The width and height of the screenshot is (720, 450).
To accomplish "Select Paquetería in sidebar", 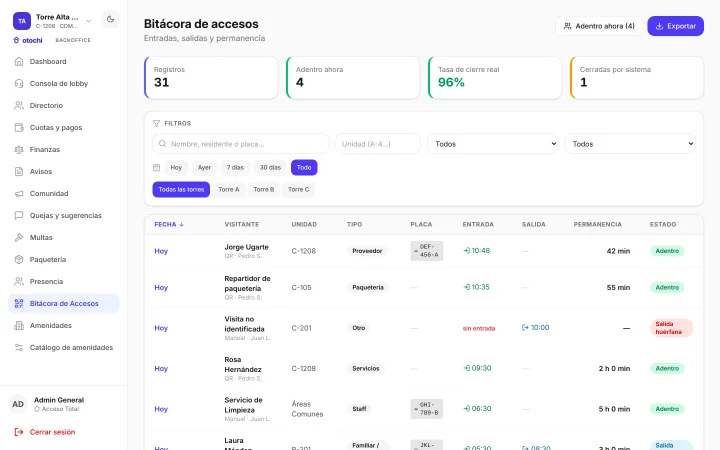I will (x=63, y=259).
